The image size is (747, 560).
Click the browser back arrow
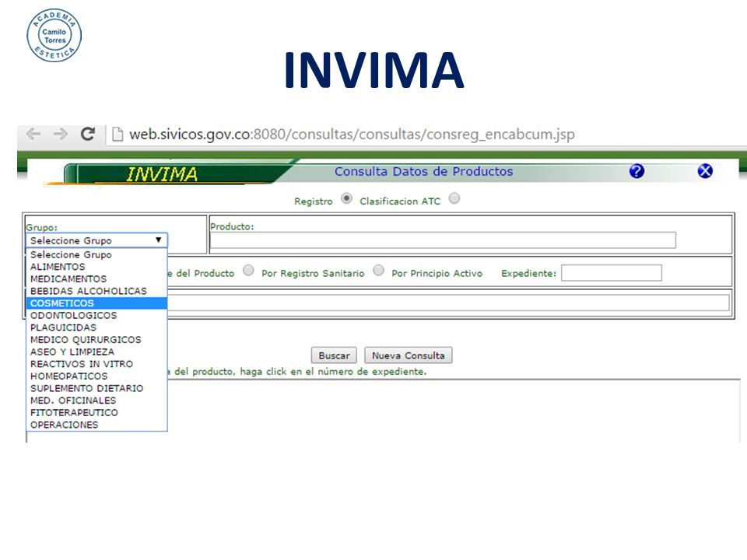(x=33, y=134)
